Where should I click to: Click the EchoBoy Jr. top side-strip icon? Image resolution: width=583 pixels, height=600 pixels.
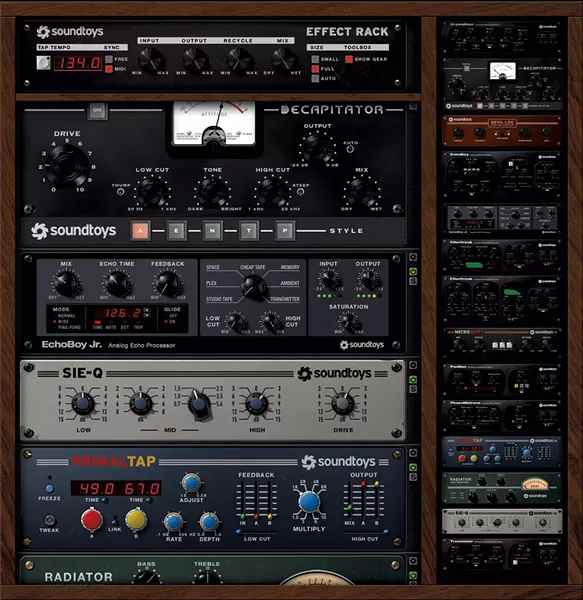point(413,258)
